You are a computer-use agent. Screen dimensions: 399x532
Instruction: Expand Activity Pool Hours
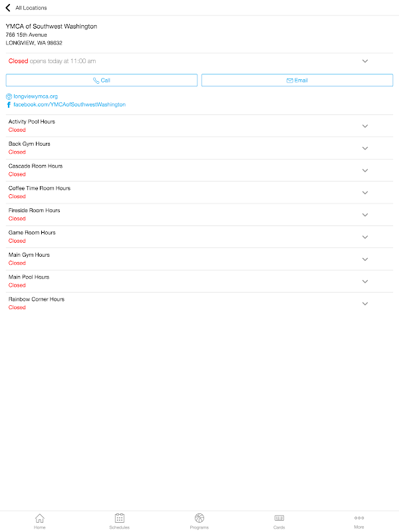click(x=365, y=126)
